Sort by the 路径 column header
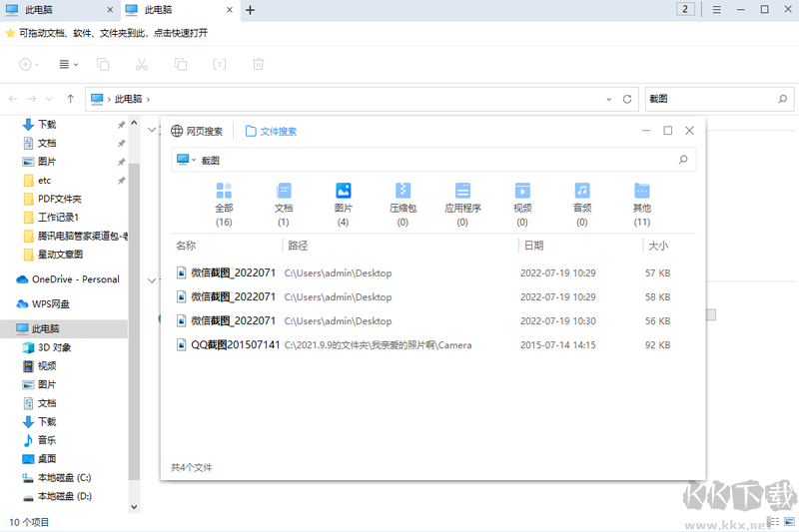The width and height of the screenshot is (799, 532). click(x=298, y=246)
